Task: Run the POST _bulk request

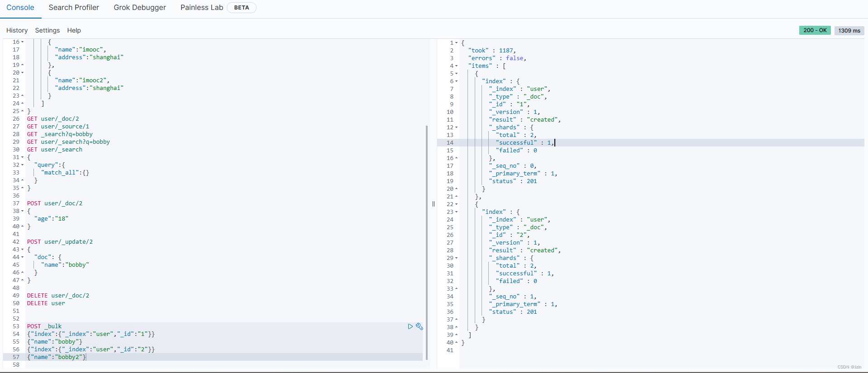Action: (x=410, y=326)
